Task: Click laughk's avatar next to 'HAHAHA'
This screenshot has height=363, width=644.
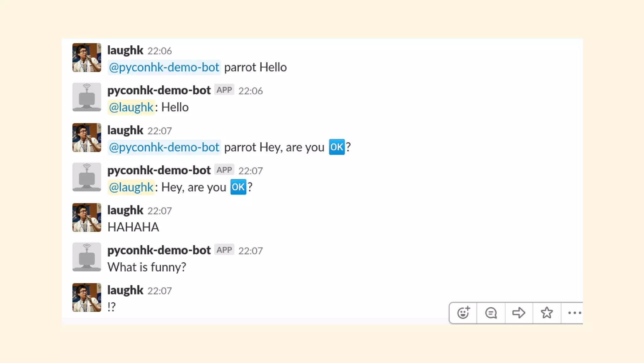Action: pyautogui.click(x=87, y=217)
